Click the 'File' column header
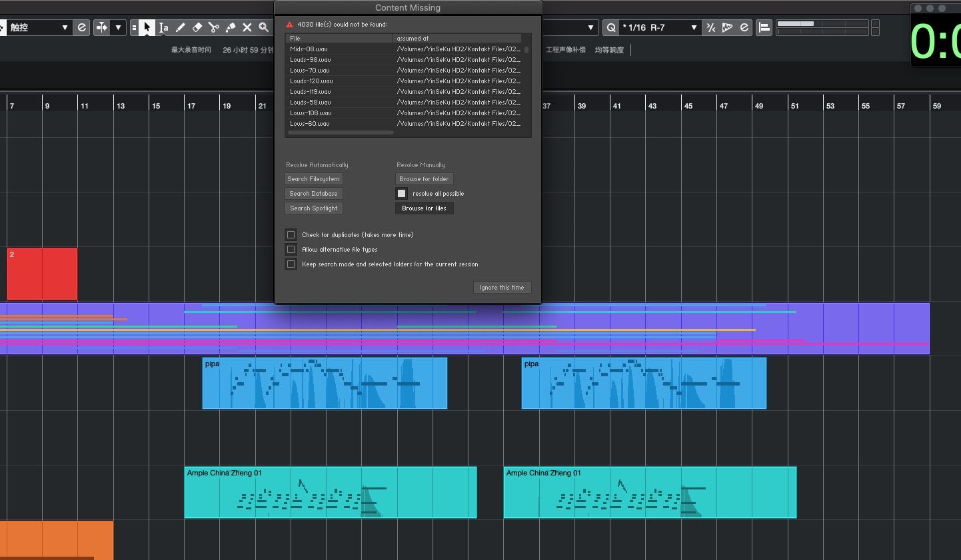Image resolution: width=961 pixels, height=560 pixels. [x=339, y=38]
